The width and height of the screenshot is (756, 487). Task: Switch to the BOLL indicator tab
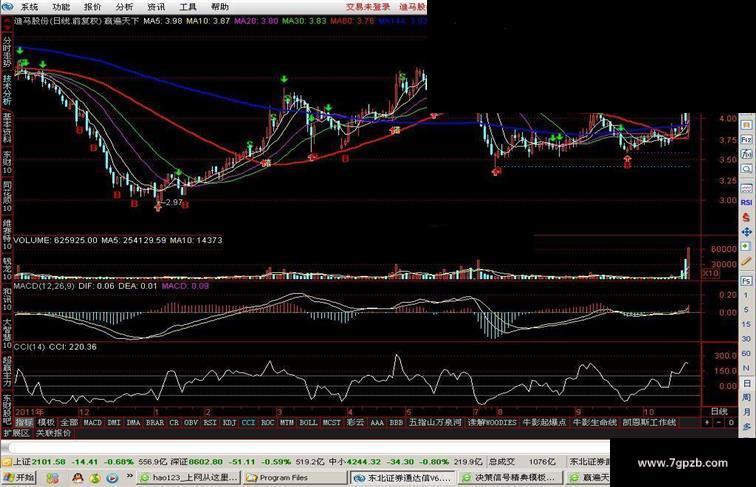point(308,422)
